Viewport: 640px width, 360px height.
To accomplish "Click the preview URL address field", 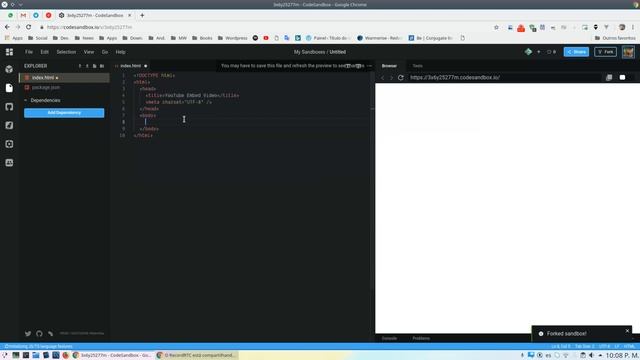I will pyautogui.click(x=505, y=78).
